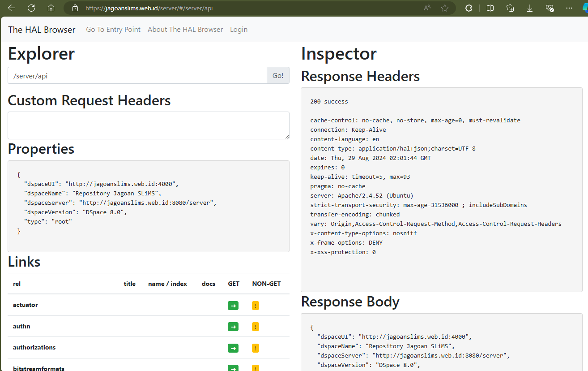Click the "cache-control" header line

[x=415, y=121]
